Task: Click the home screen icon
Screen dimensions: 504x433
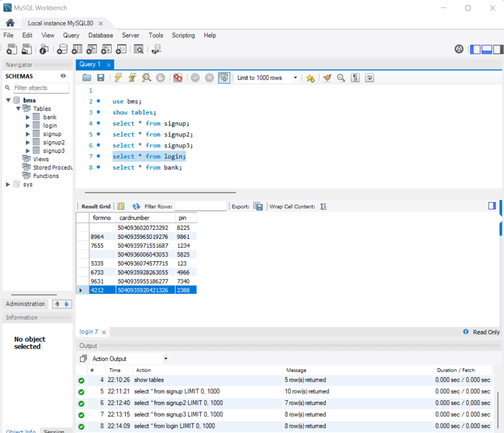Action: (10, 23)
